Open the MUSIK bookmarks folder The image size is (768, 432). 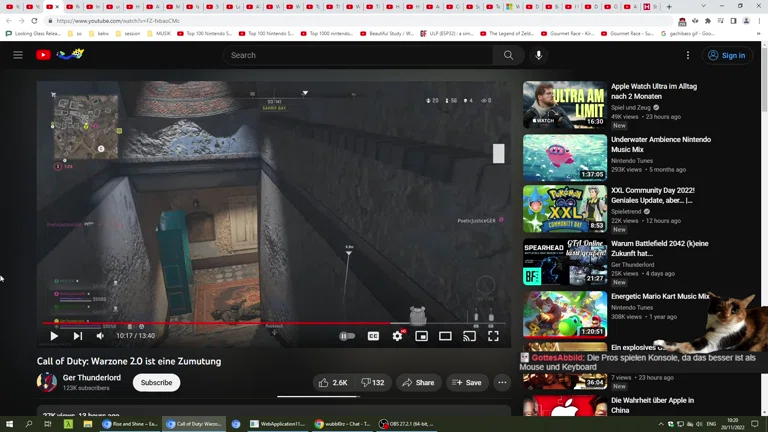point(159,34)
